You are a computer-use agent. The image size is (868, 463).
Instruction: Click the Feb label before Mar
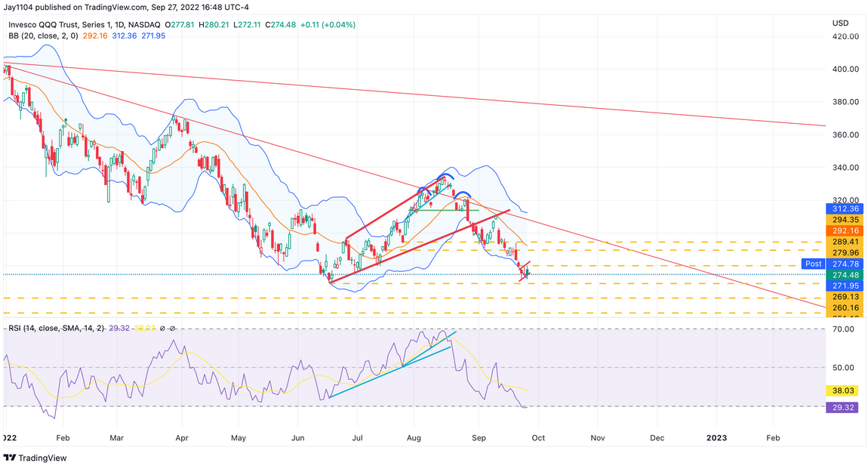pos(63,438)
